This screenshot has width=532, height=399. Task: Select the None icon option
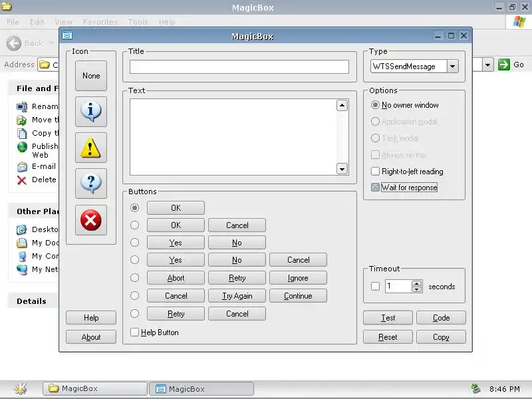tap(91, 76)
